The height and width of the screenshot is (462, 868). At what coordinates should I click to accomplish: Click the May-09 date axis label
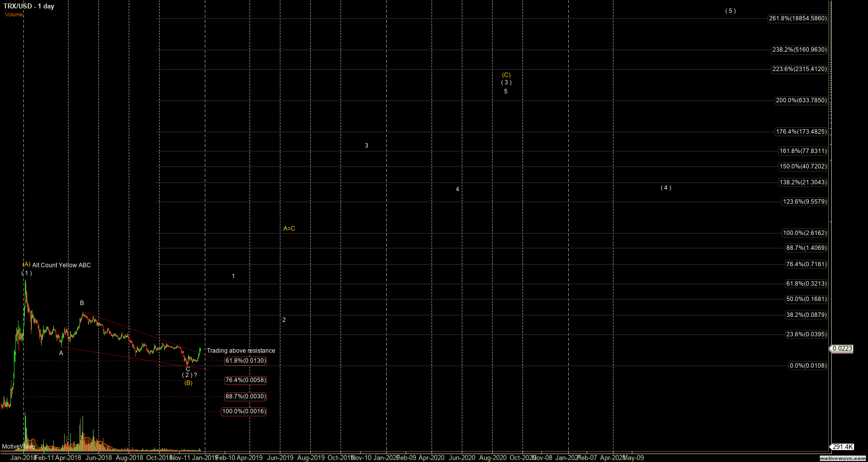coord(634,458)
